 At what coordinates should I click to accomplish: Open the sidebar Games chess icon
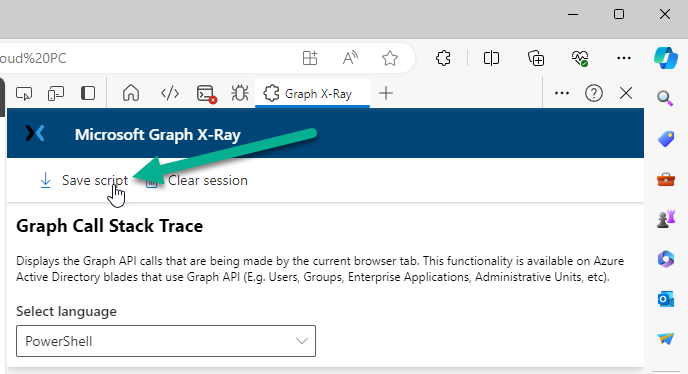(666, 219)
